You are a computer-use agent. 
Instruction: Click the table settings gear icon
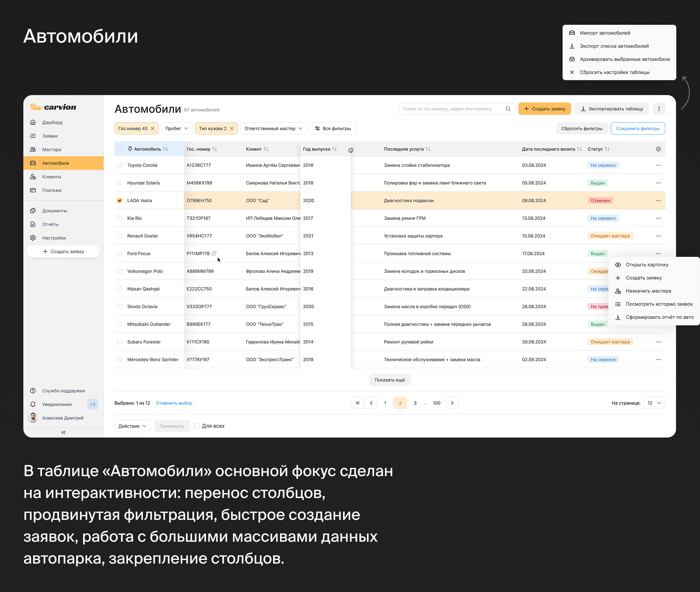click(x=658, y=149)
